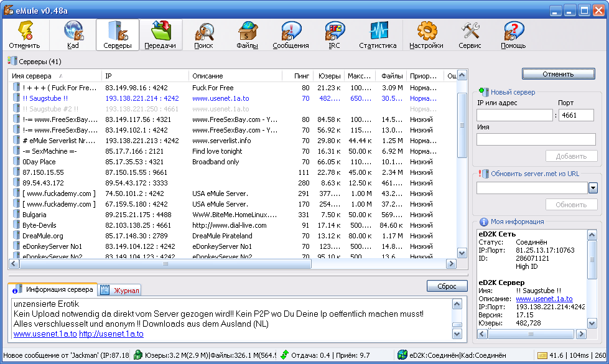Switch to Информация сервера tab
609x364 pixels.
53,289
